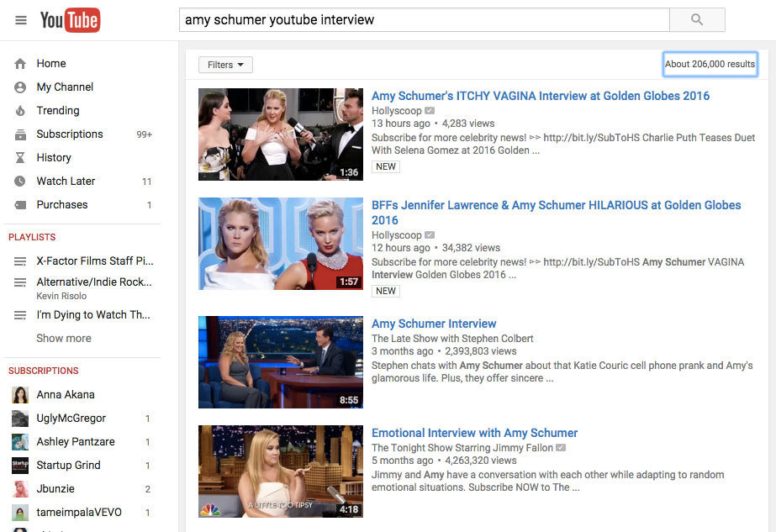The image size is (776, 532).
Task: Click the YouTube logo
Action: point(71,20)
